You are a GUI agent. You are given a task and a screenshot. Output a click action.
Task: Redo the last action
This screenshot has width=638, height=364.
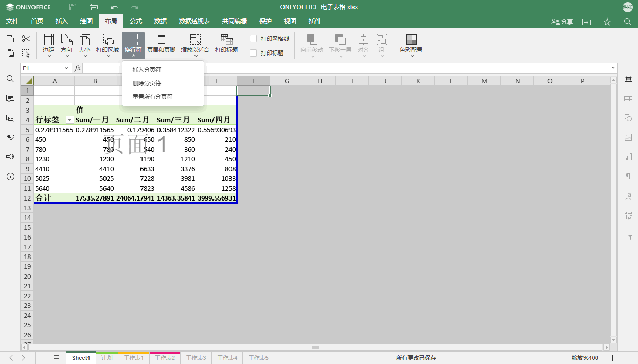135,7
